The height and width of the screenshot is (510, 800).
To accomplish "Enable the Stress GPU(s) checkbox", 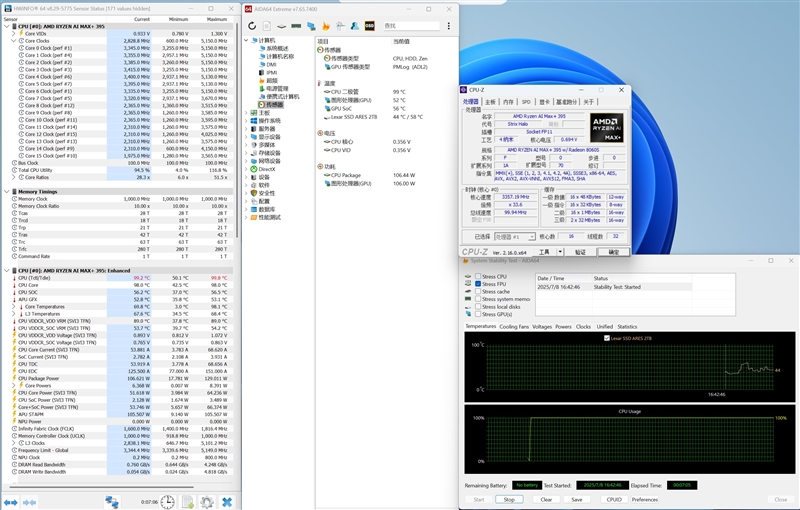I will pos(477,314).
